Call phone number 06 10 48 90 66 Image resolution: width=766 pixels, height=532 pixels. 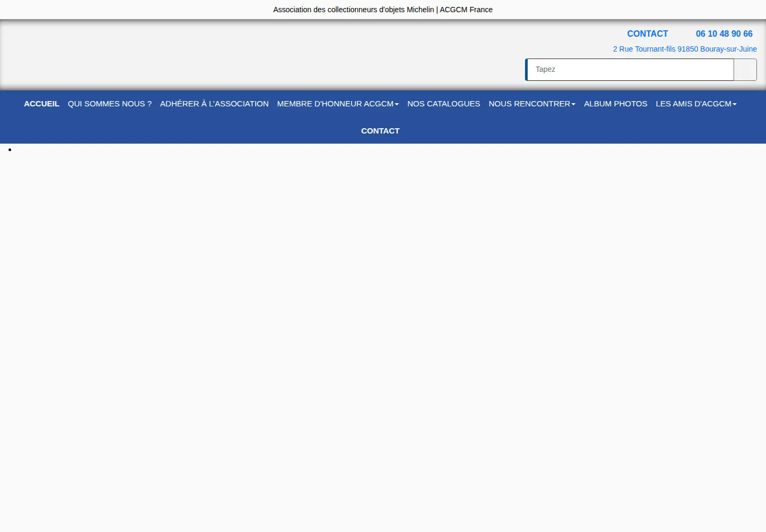[x=724, y=34]
